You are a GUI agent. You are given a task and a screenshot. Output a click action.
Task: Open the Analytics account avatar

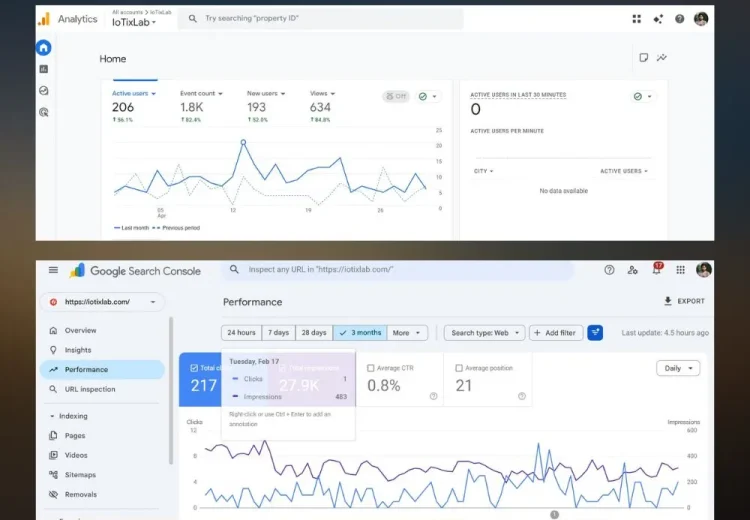click(x=701, y=19)
